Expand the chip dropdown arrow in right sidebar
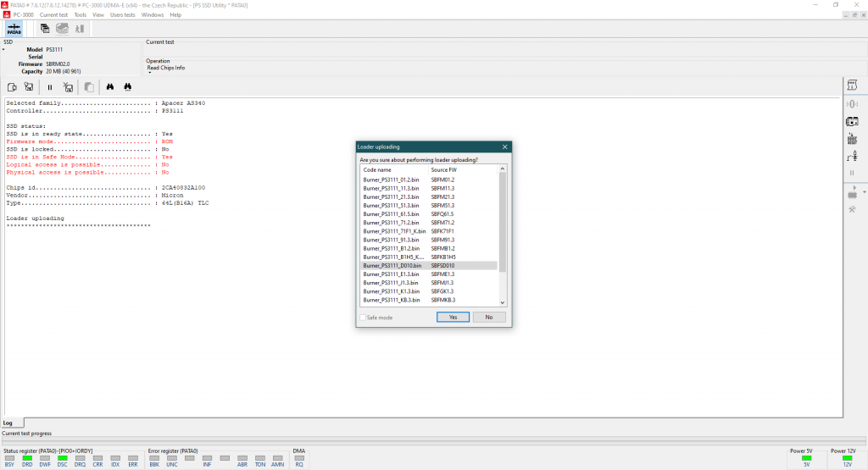Viewport: 868px width, 470px height. click(865, 186)
